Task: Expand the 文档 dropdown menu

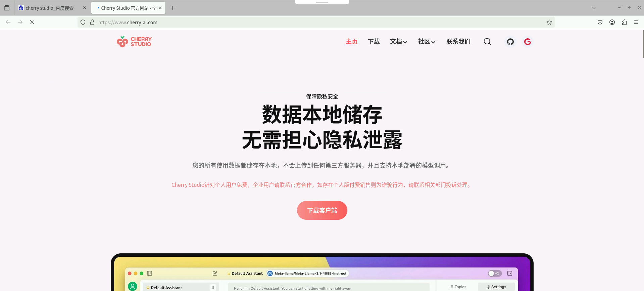Action: (399, 42)
